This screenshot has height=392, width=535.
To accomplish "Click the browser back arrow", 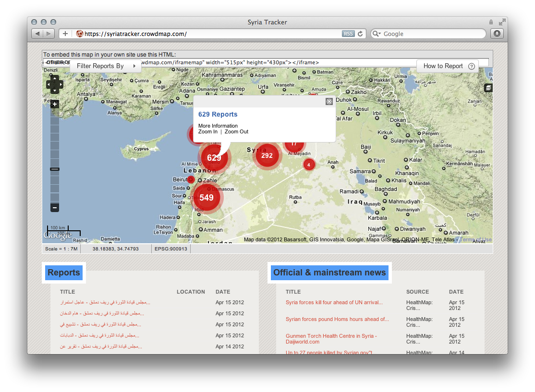I will point(37,34).
